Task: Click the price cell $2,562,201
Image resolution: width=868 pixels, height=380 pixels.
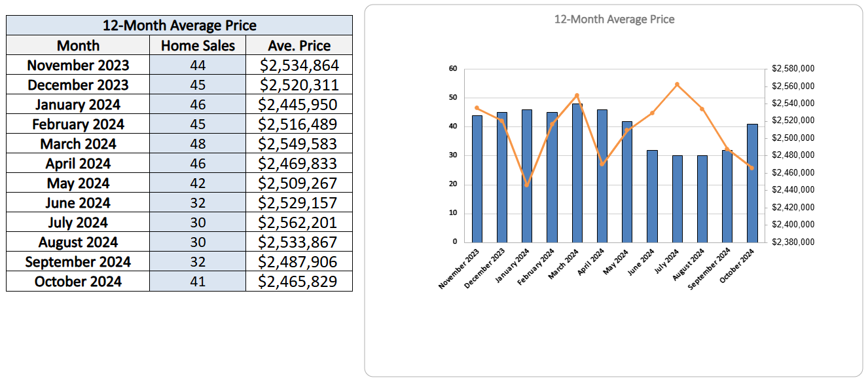Action: pos(299,222)
